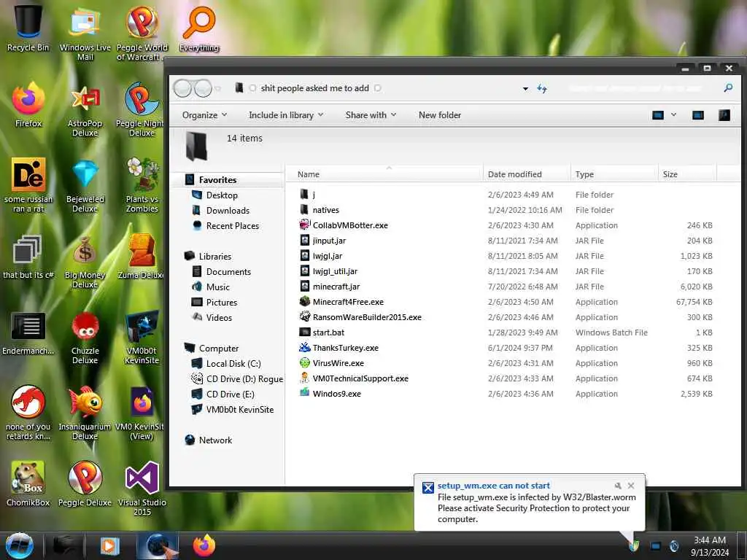The width and height of the screenshot is (747, 560).
Task: Select the 'some russian ran a rat' icon
Action: (x=28, y=184)
